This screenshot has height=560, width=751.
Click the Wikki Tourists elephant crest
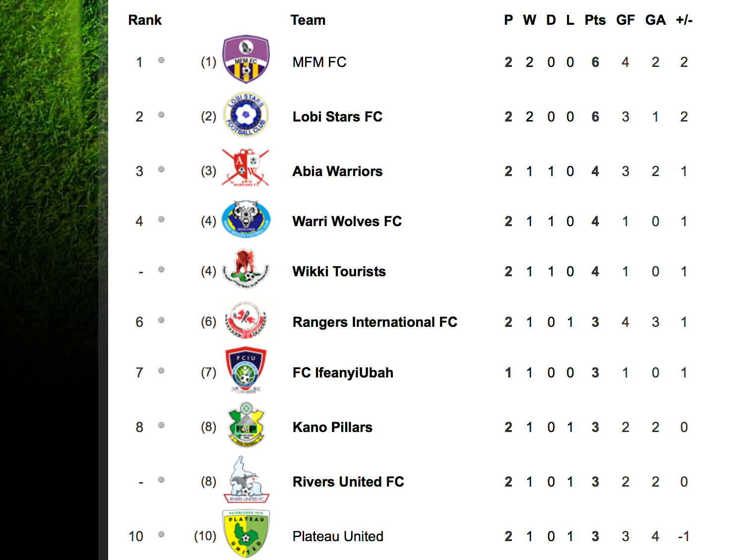[246, 269]
